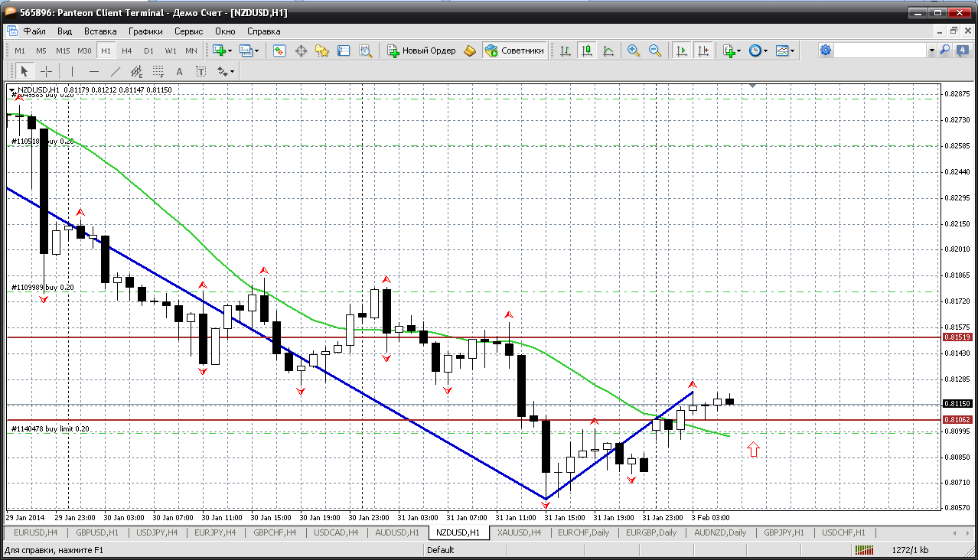Viewport: 978px width, 560px height.
Task: Select the text label tool
Action: pyautogui.click(x=201, y=71)
